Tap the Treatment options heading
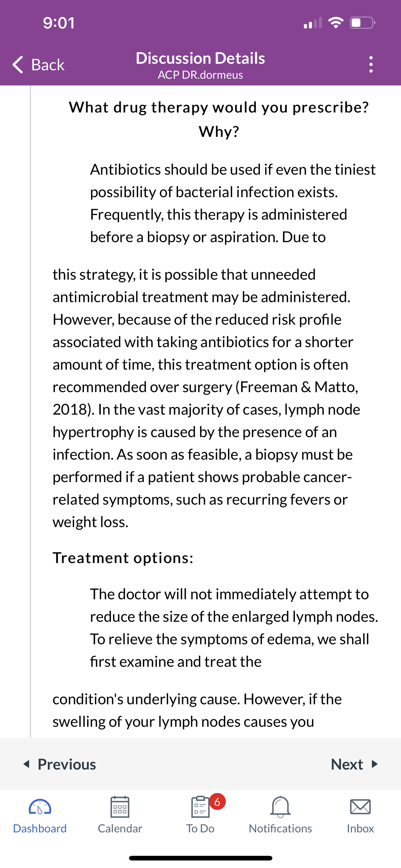401x868 pixels. [123, 558]
